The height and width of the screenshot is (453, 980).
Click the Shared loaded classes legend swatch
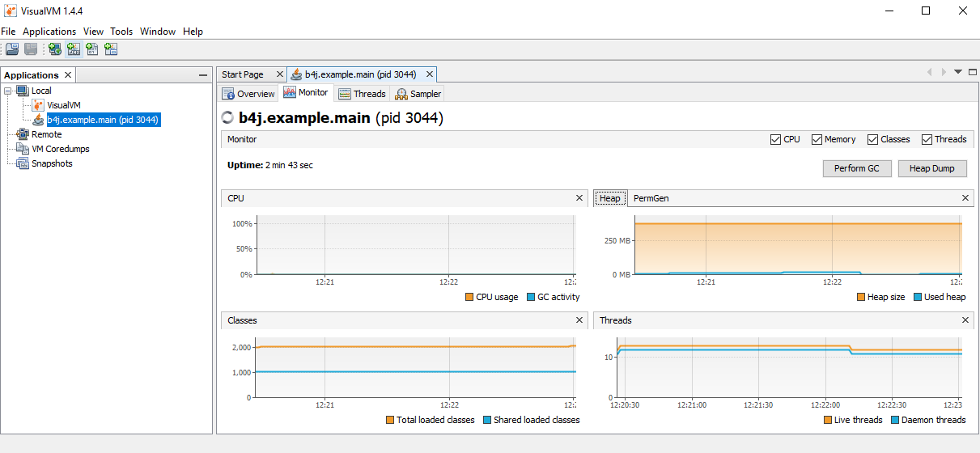pyautogui.click(x=487, y=420)
